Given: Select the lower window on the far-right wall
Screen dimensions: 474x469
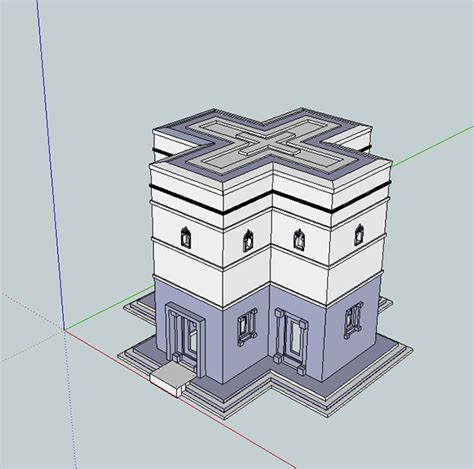Looking at the screenshot, I should tap(353, 320).
